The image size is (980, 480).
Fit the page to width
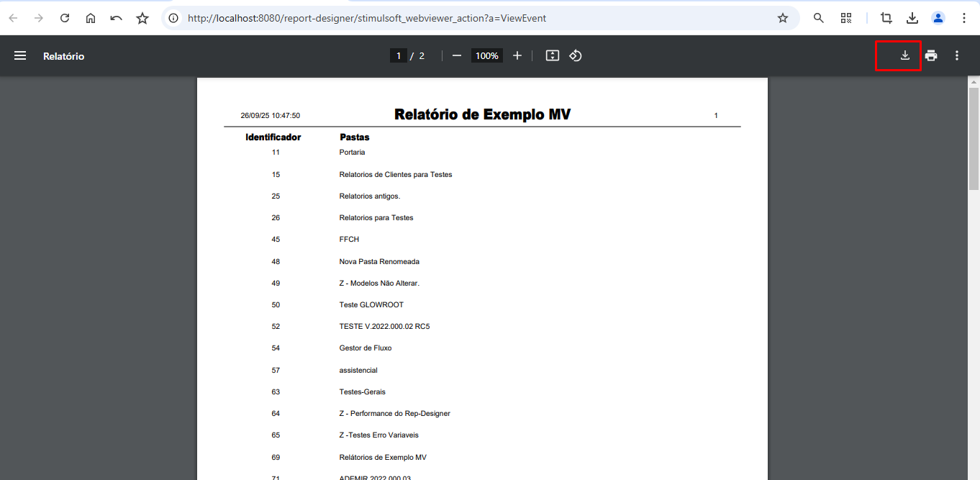click(553, 55)
